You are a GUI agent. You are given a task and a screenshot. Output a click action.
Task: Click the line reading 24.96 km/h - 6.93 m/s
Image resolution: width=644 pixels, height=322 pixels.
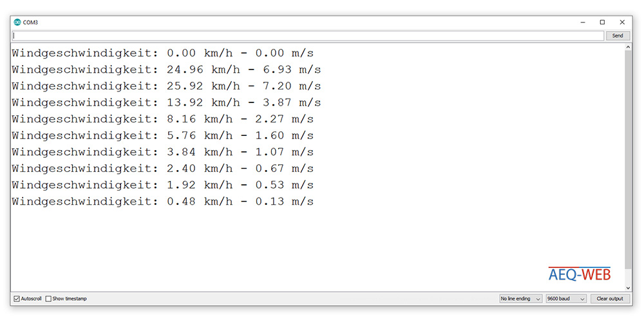(x=166, y=70)
